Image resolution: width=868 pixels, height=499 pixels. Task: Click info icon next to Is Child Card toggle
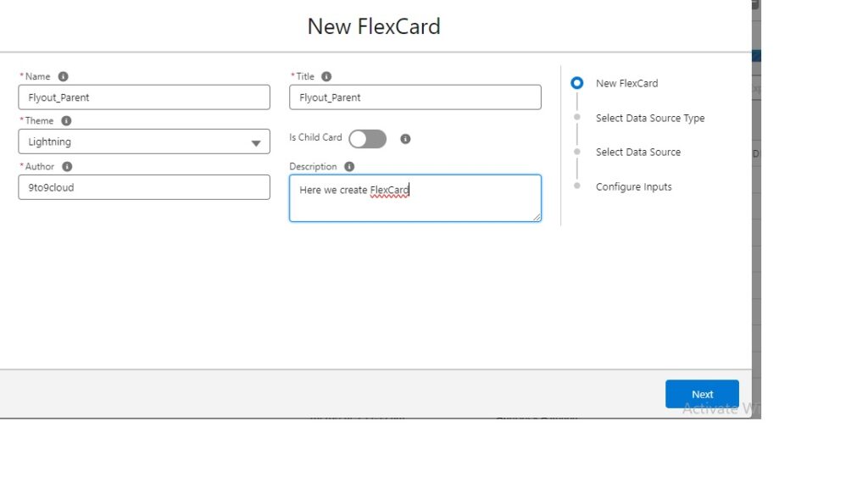405,138
